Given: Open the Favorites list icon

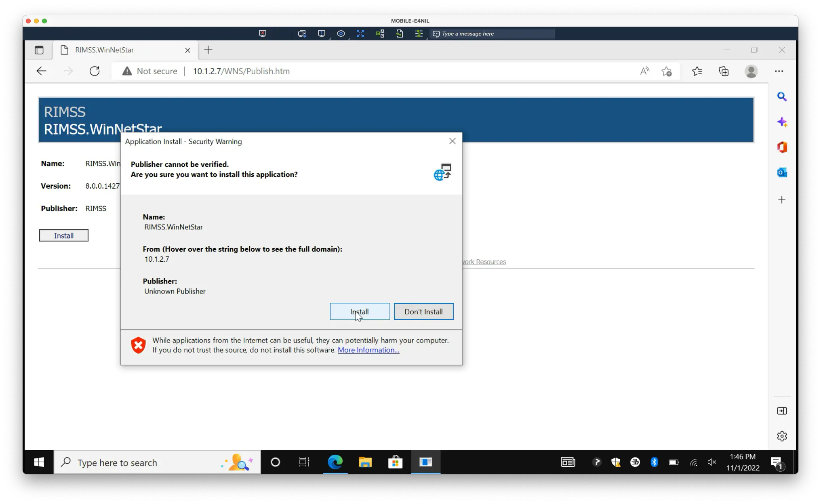Looking at the screenshot, I should pos(697,71).
